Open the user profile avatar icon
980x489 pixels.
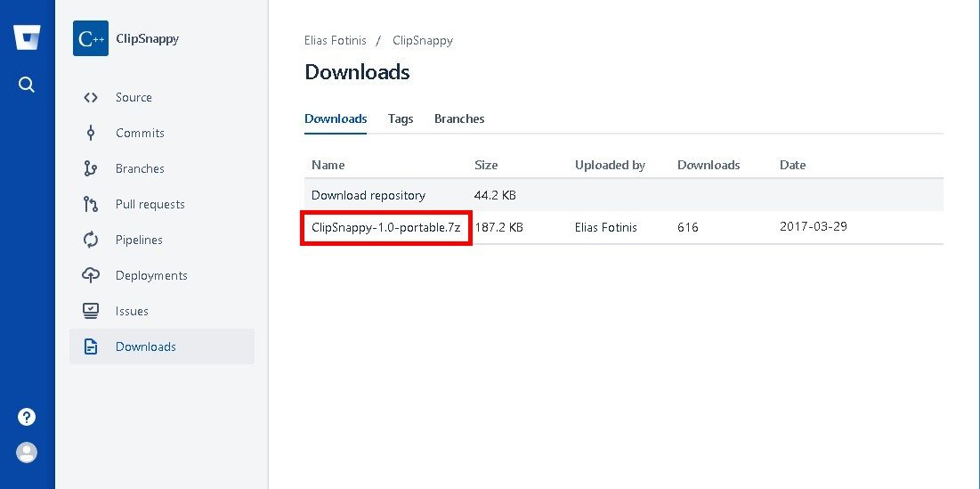[26, 452]
